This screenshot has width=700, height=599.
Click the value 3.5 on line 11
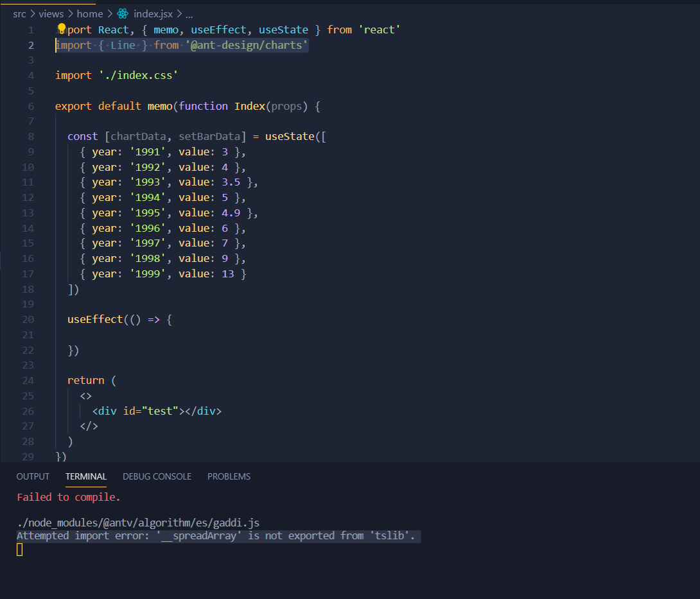pos(231,182)
